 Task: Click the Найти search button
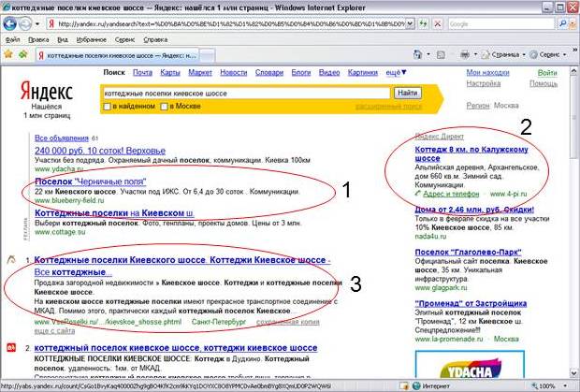click(x=407, y=94)
